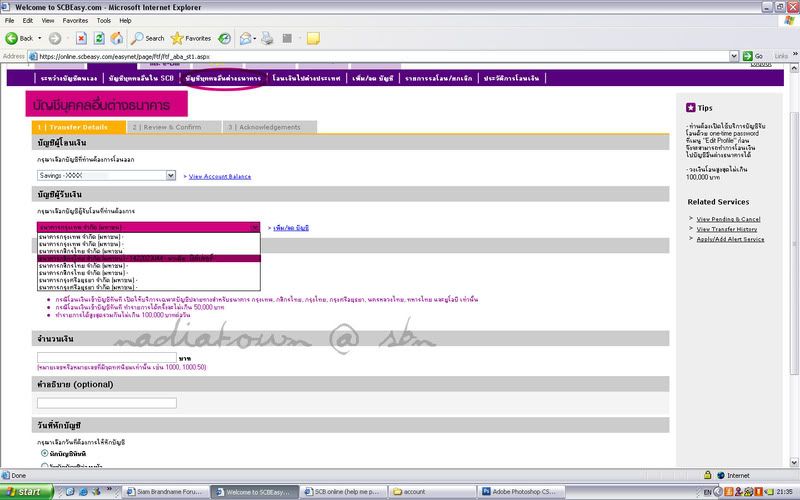Open the View menu
Viewport: 800px width, 500px height.
pos(47,20)
